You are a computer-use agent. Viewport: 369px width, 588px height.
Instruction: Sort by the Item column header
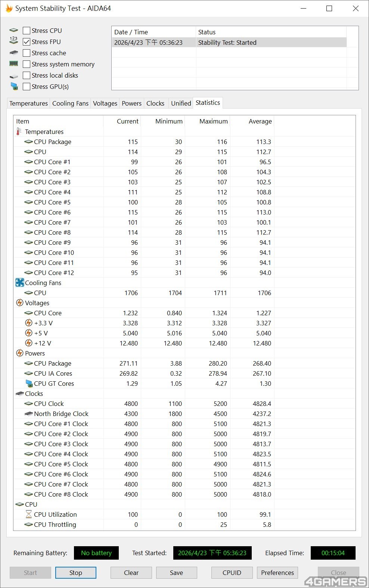[58, 121]
